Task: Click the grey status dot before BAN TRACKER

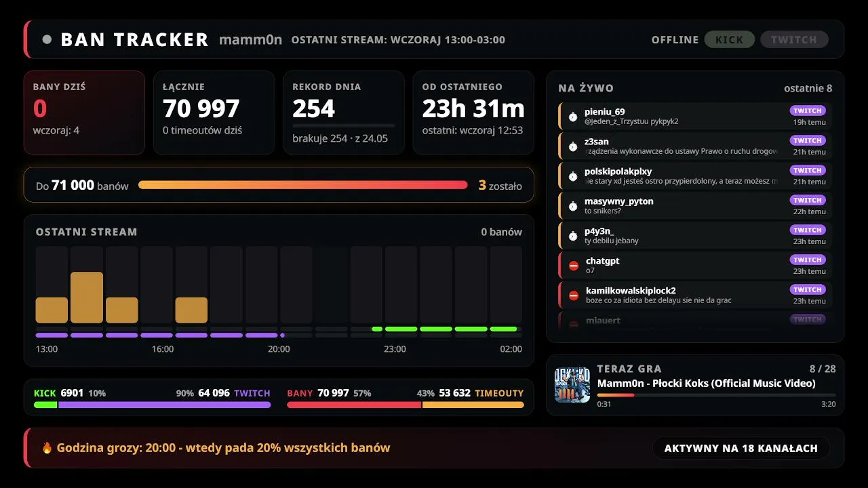Action: click(x=47, y=39)
